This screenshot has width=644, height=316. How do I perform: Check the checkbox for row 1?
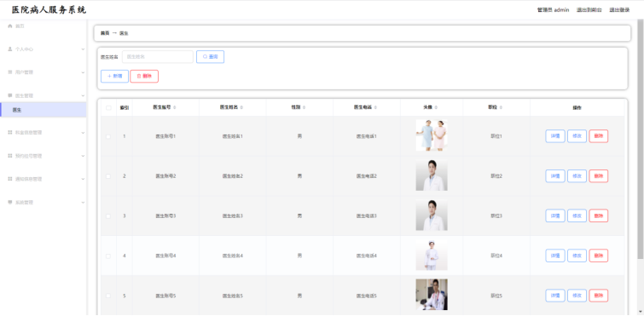click(x=108, y=136)
